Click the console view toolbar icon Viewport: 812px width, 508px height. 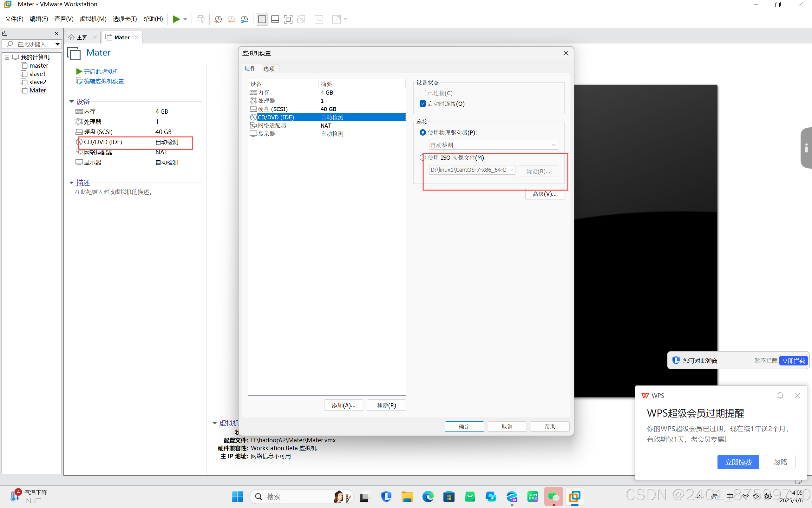coord(319,19)
